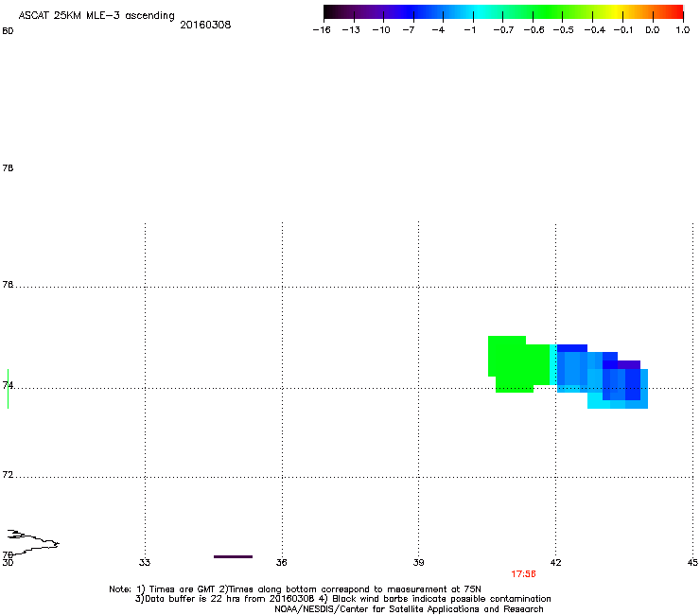Click the dark purple horizontal line segment
The width and height of the screenshot is (700, 615).
pos(233,556)
